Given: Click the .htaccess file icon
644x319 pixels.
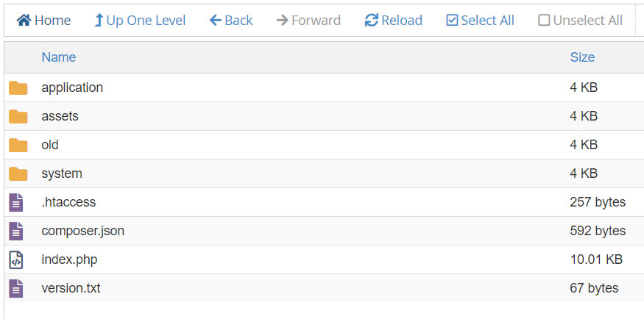Looking at the screenshot, I should click(x=15, y=202).
